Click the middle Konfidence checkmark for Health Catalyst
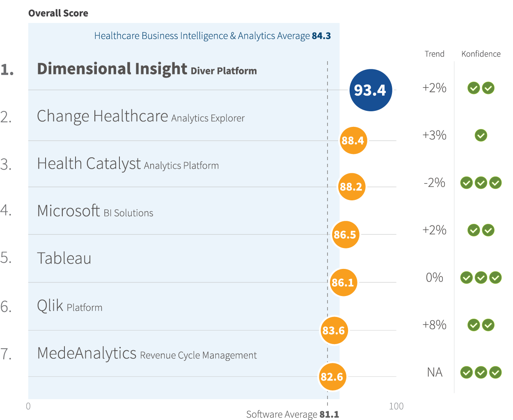The image size is (513, 420). (x=481, y=183)
